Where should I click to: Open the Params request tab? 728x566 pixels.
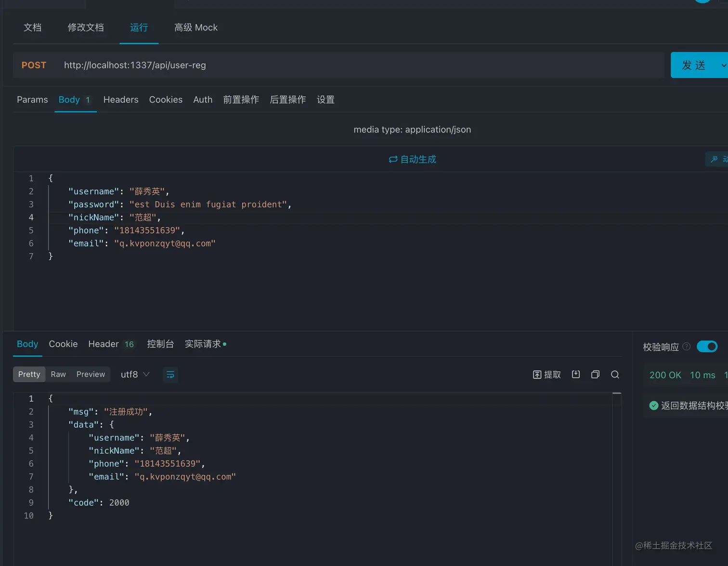tap(32, 100)
